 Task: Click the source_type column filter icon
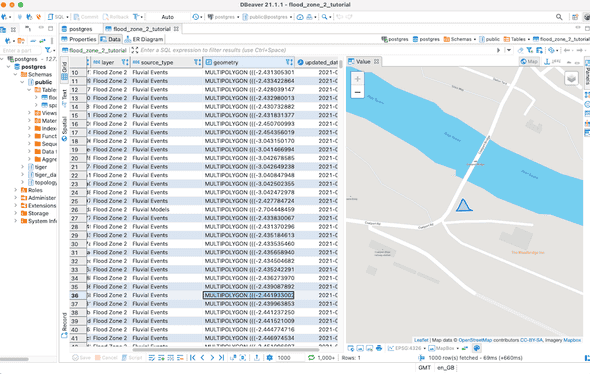[197, 62]
